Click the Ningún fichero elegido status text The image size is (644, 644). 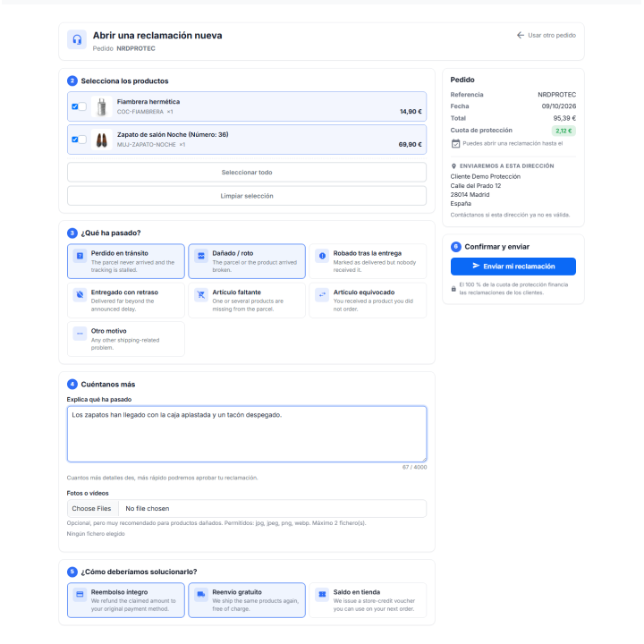[96, 534]
